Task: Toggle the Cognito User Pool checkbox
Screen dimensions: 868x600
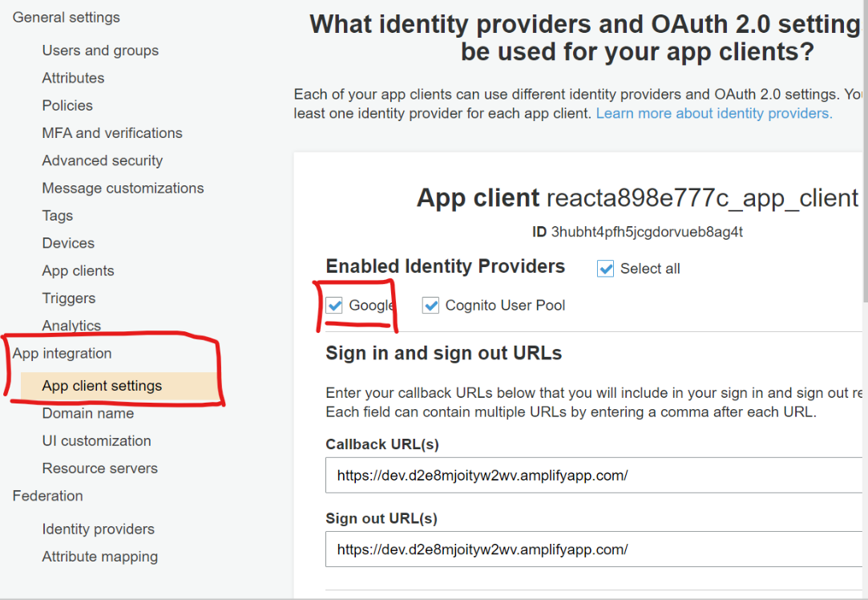Action: tap(430, 306)
